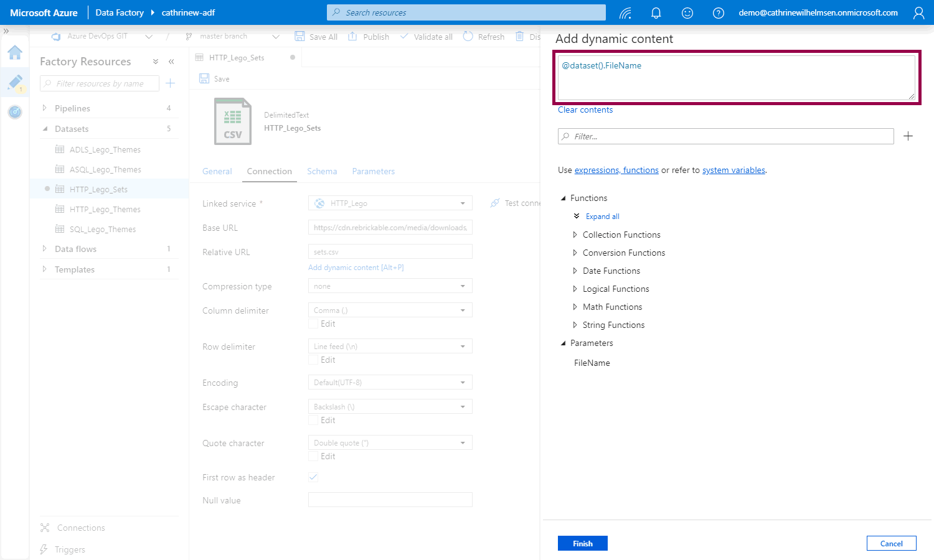Open the Author pencil icon

[15, 82]
